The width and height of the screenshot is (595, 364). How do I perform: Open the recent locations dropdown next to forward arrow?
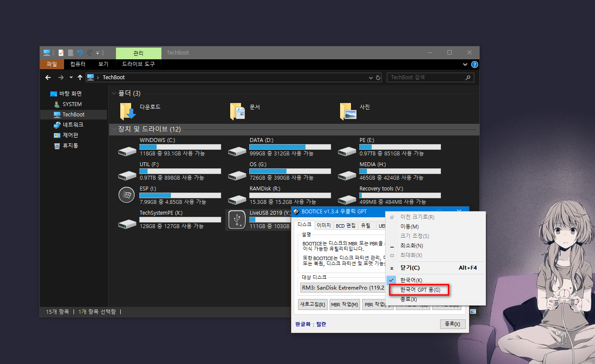tap(71, 77)
